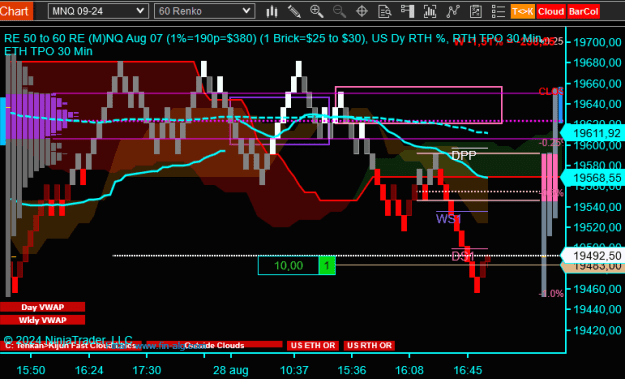Click the zoom in magnifier icon

317,11
